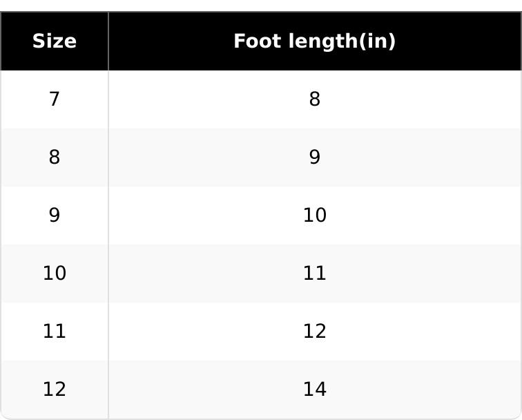Click the Size column header
The image size is (522, 420).
click(55, 41)
